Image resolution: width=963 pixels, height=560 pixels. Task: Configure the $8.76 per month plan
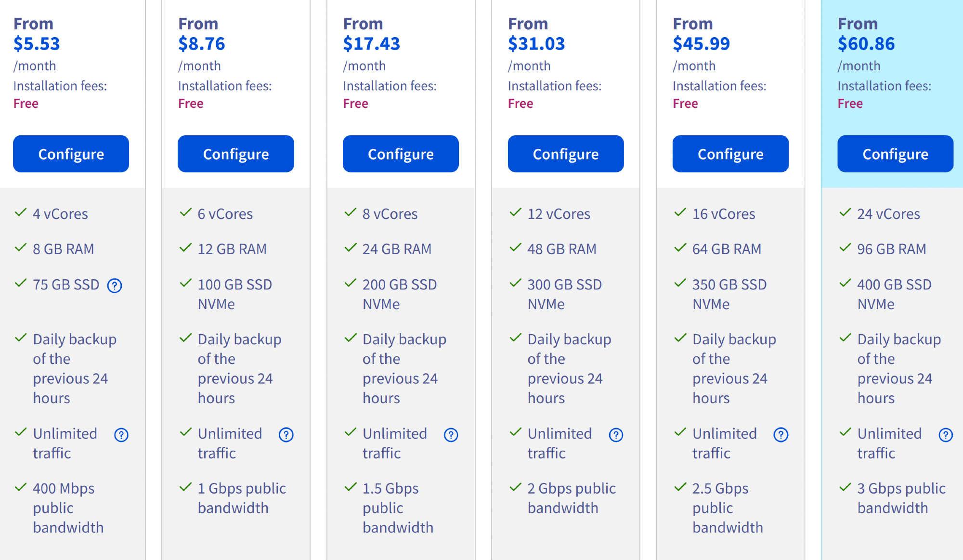pos(236,154)
